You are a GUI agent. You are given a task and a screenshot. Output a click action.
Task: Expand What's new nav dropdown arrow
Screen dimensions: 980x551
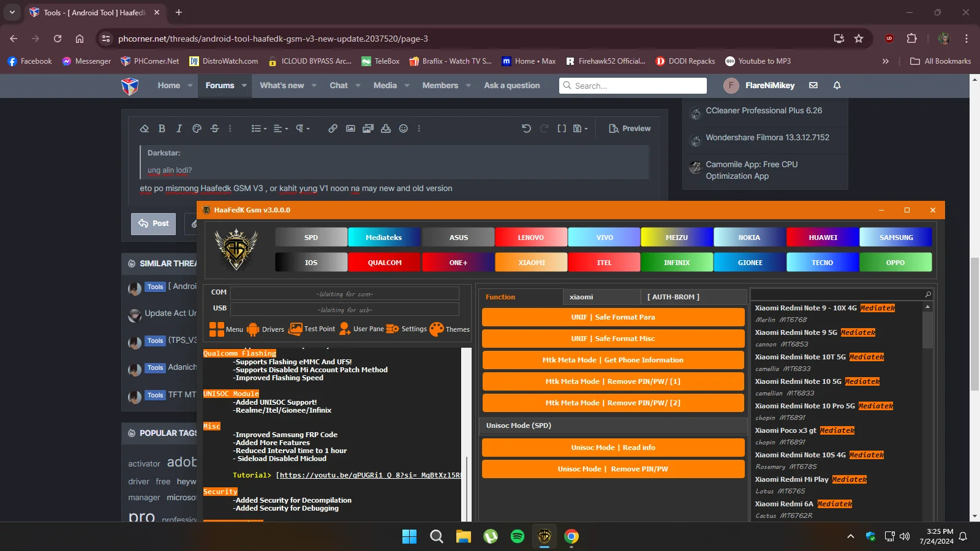[314, 86]
